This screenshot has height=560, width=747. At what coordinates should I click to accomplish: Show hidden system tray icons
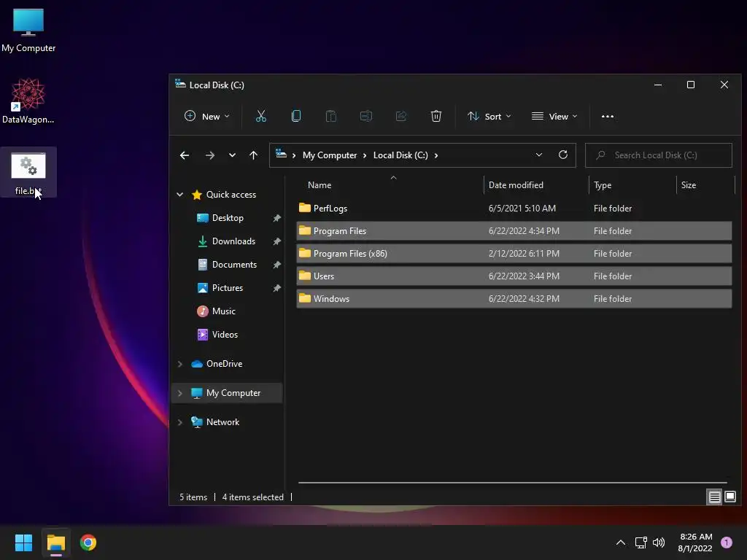[621, 542]
